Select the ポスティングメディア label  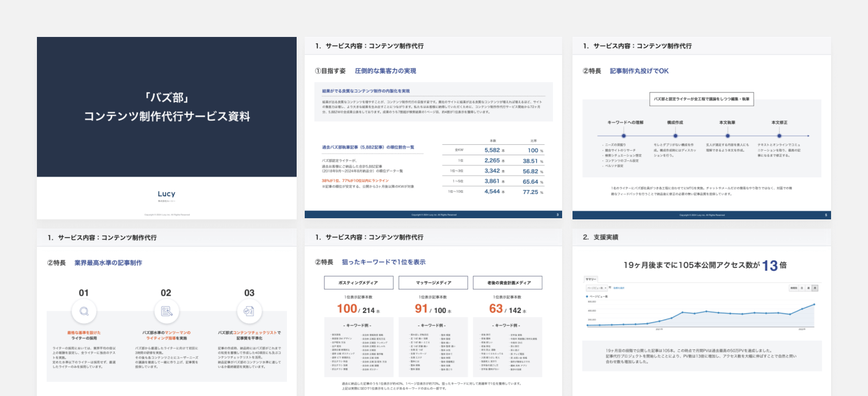click(358, 282)
